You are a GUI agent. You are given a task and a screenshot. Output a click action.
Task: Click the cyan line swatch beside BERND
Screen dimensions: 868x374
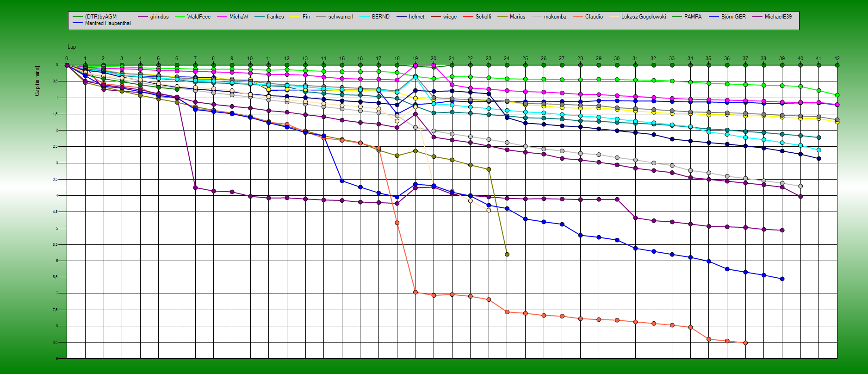coord(365,17)
